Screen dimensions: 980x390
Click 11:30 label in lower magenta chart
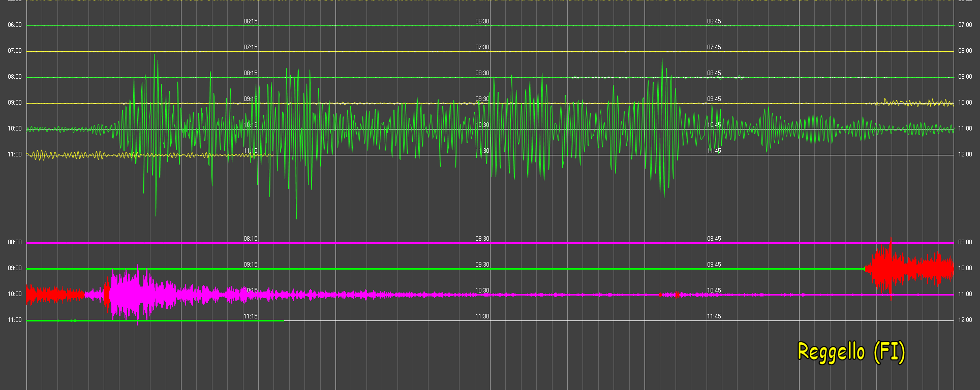point(482,316)
